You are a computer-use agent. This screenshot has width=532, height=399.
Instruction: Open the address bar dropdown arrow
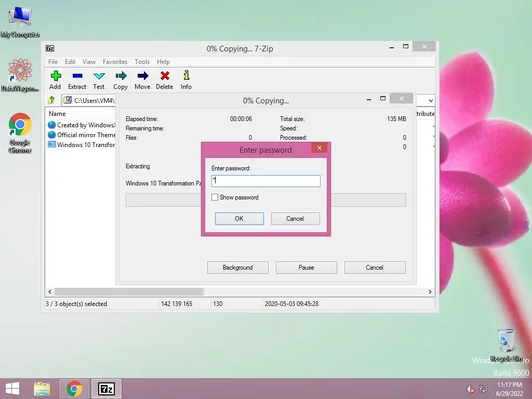point(431,101)
